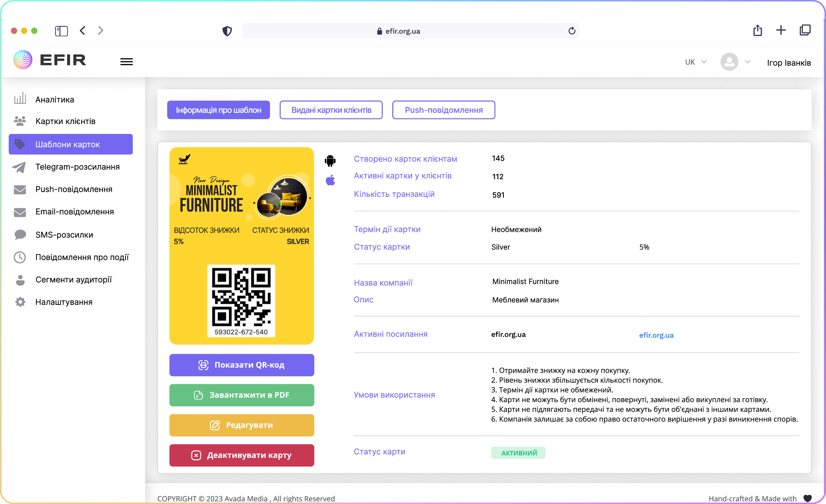
Task: Show the tab overview icon
Action: point(805,30)
